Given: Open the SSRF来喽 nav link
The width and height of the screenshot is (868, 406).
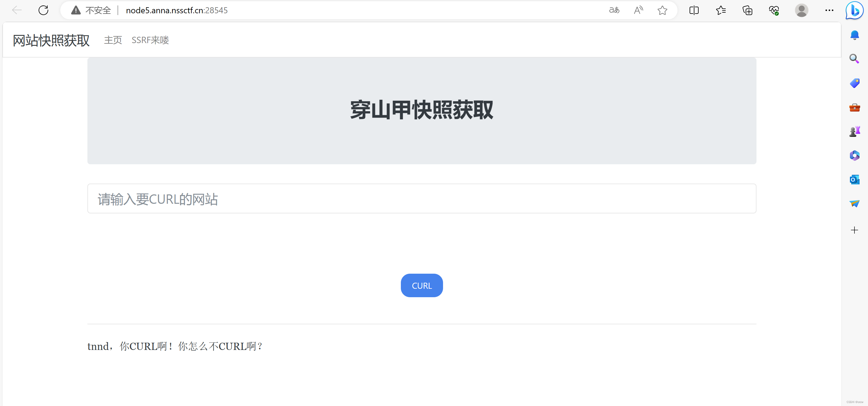Looking at the screenshot, I should pyautogui.click(x=150, y=40).
